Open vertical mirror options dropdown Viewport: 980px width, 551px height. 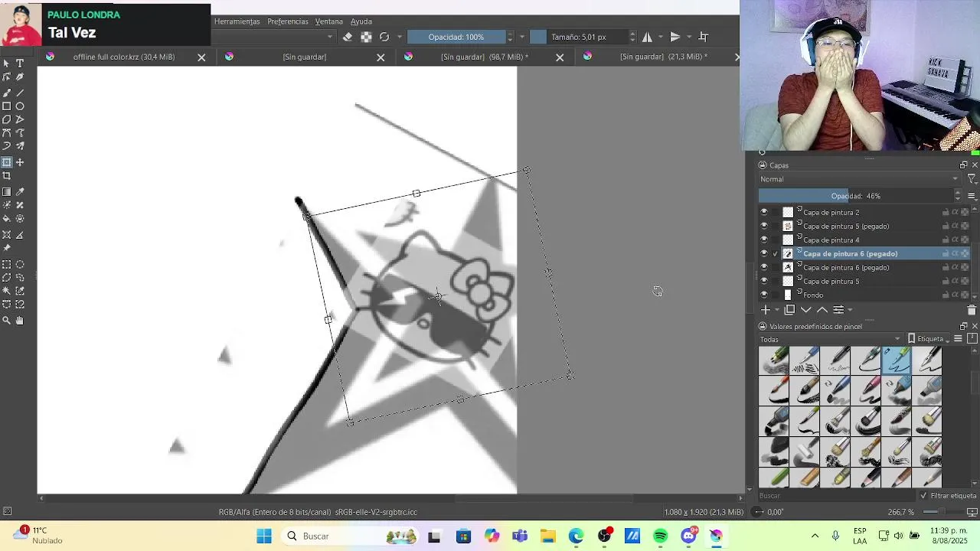689,37
